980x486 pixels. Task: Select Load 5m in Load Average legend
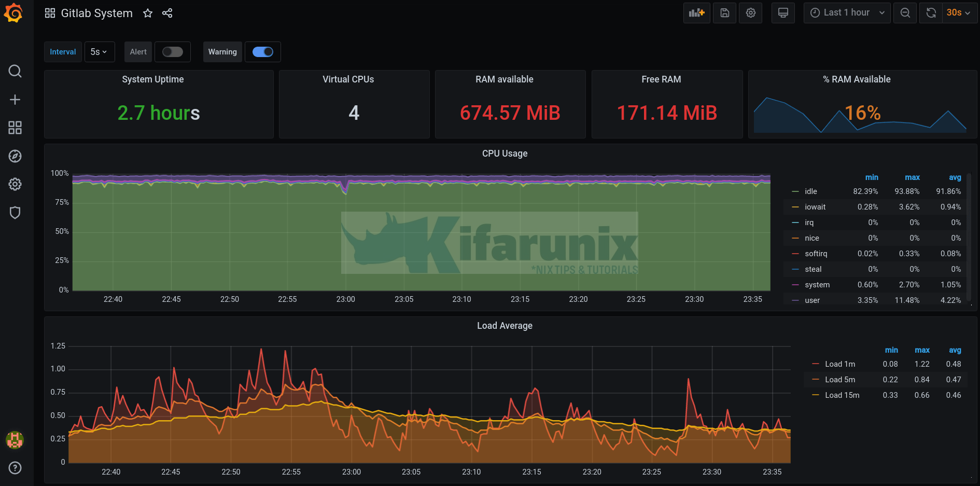tap(839, 379)
